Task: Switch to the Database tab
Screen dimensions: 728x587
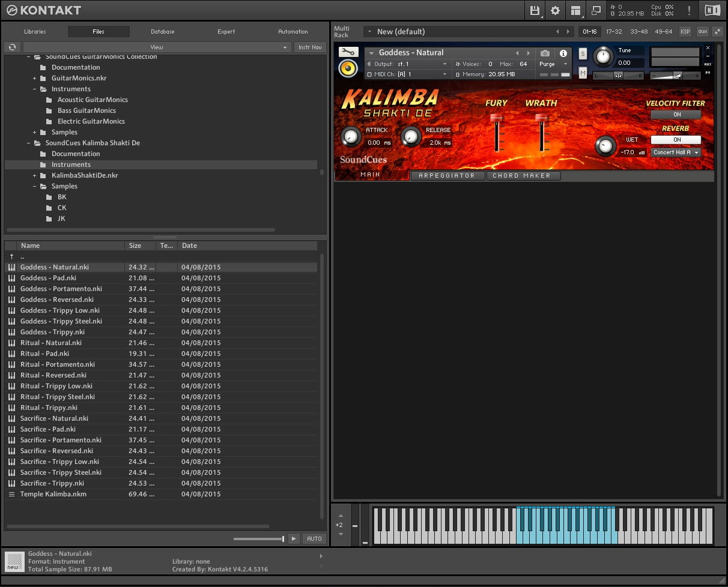Action: [163, 32]
